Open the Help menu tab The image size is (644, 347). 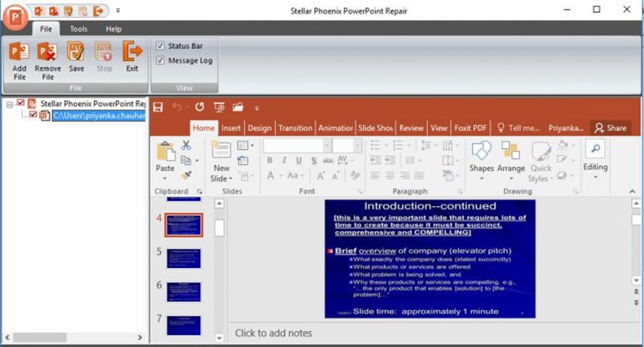point(114,29)
